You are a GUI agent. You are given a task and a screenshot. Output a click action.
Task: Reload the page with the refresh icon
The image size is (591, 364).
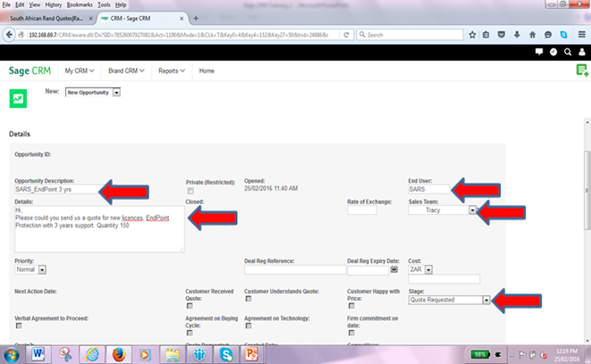[346, 35]
